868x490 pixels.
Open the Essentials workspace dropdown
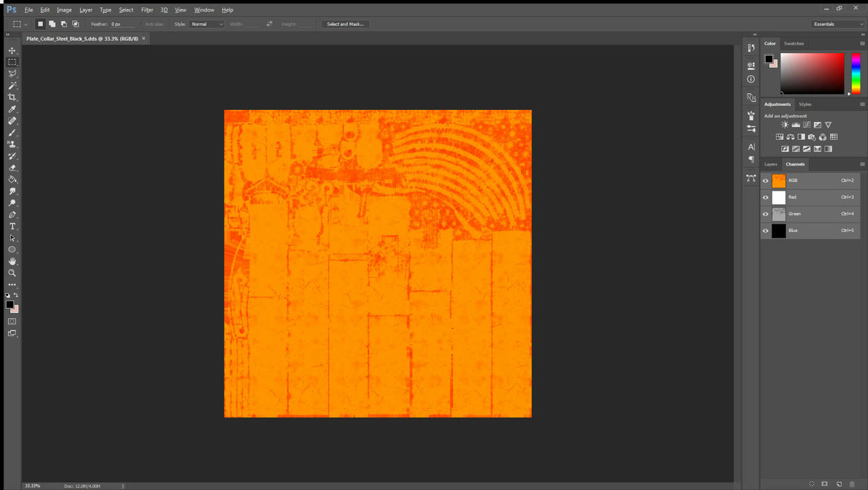point(838,24)
